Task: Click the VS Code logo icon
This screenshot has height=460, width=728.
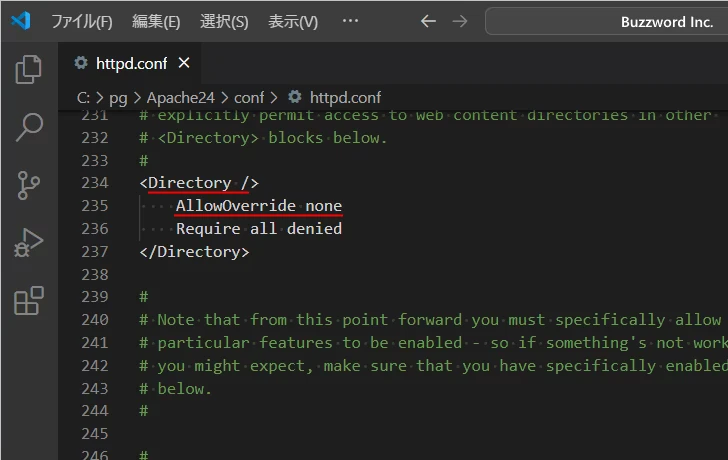Action: (22, 21)
